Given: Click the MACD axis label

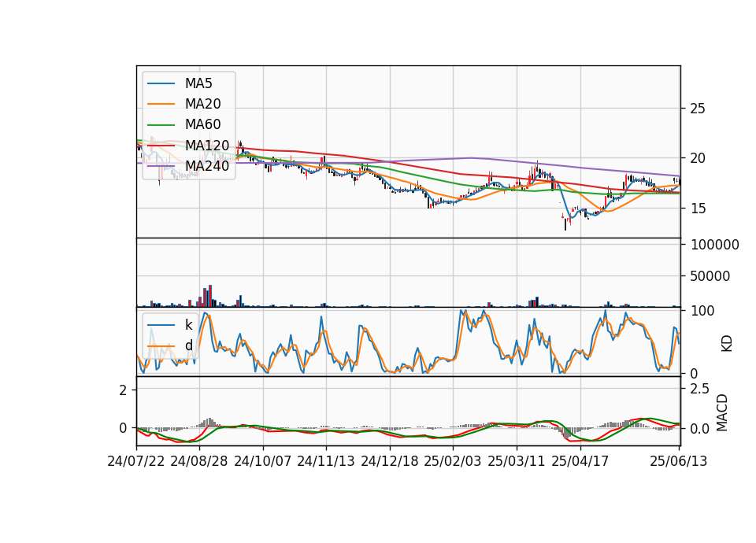Looking at the screenshot, I should (722, 412).
